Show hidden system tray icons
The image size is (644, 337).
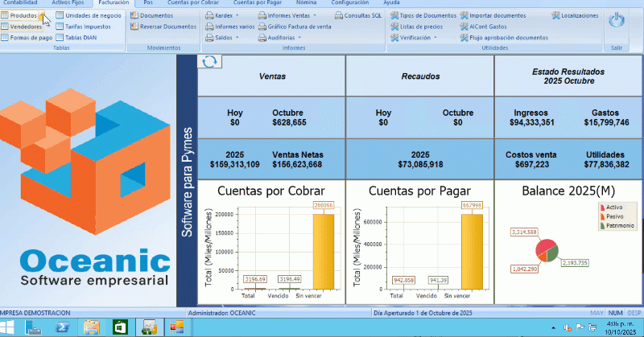[x=553, y=328]
